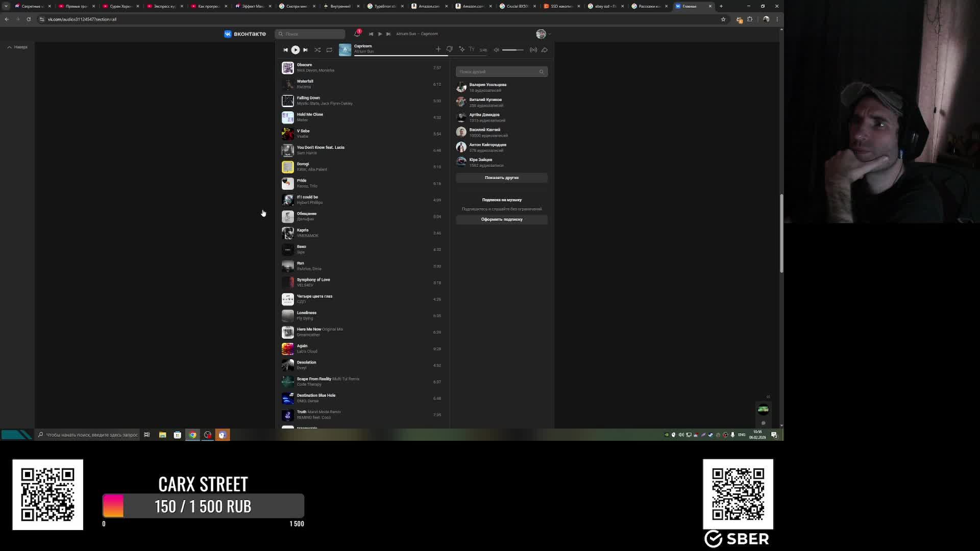The height and width of the screenshot is (551, 980).
Task: Click the friends search field
Action: pyautogui.click(x=498, y=72)
